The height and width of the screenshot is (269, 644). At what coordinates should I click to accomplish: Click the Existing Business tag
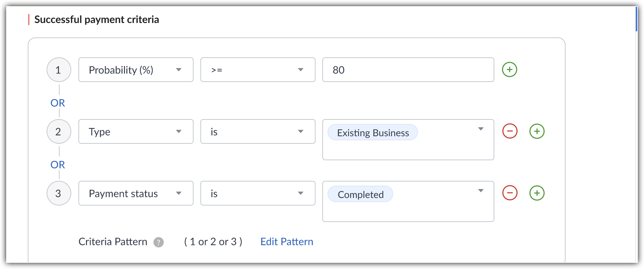point(373,132)
